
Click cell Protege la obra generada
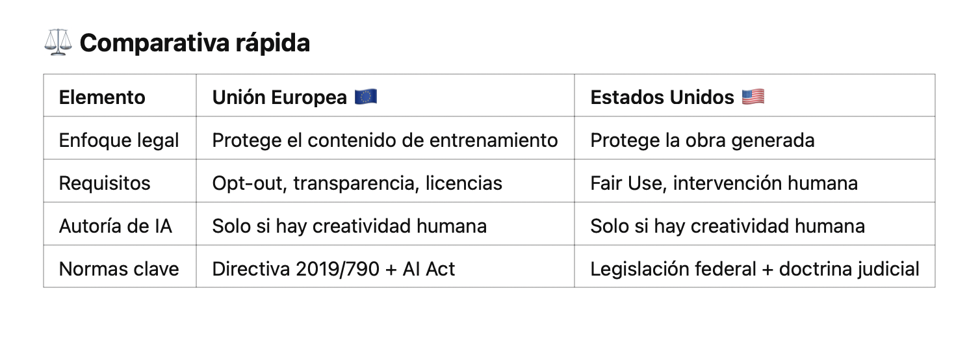(703, 140)
